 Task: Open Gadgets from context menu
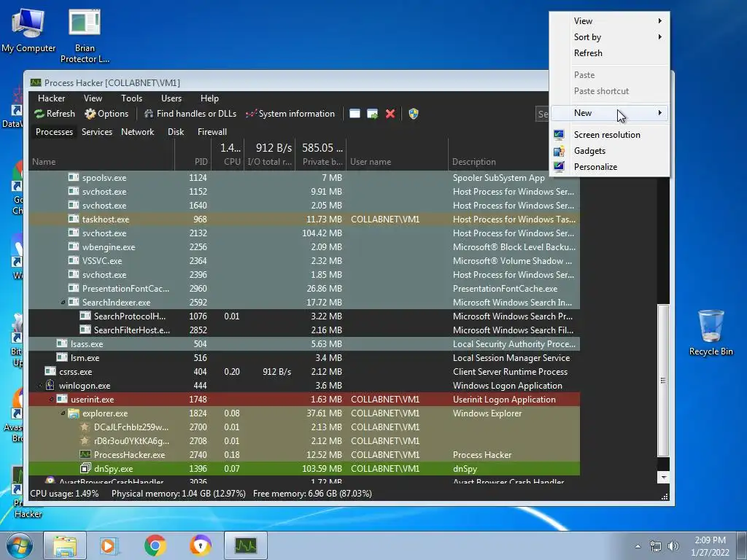click(x=610, y=151)
